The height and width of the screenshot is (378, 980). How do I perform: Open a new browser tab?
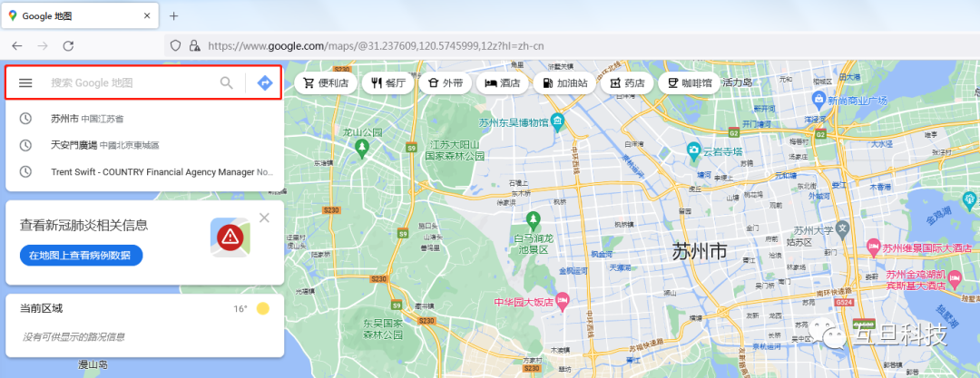pyautogui.click(x=173, y=16)
